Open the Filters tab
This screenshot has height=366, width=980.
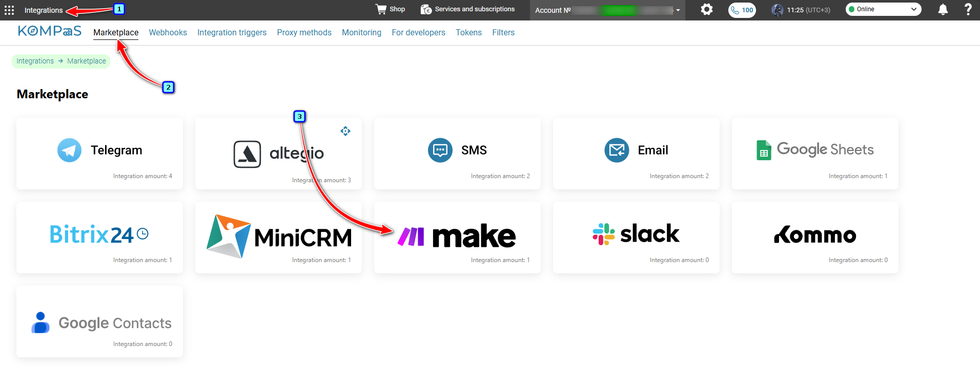[503, 32]
